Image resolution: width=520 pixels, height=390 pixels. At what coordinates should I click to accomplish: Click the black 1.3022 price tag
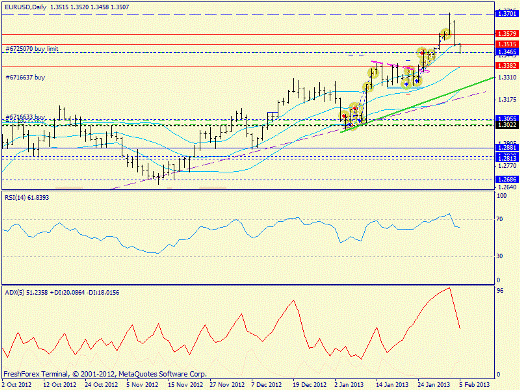coord(507,125)
